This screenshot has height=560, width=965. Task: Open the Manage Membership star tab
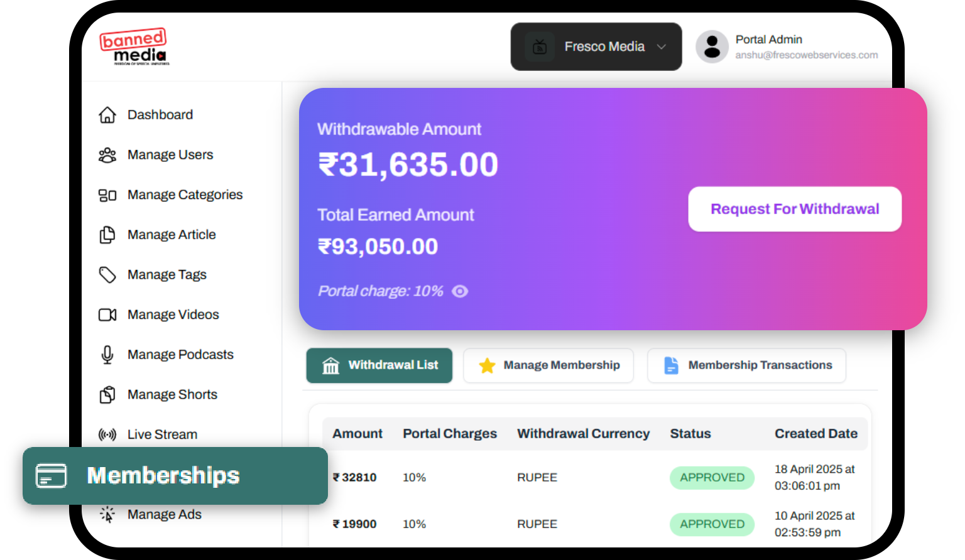click(487, 365)
